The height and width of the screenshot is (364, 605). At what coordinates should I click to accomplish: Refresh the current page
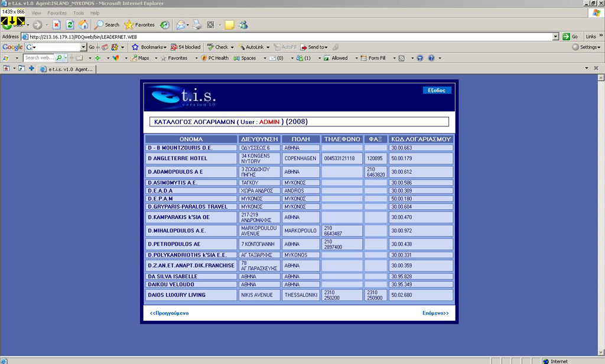[x=70, y=25]
